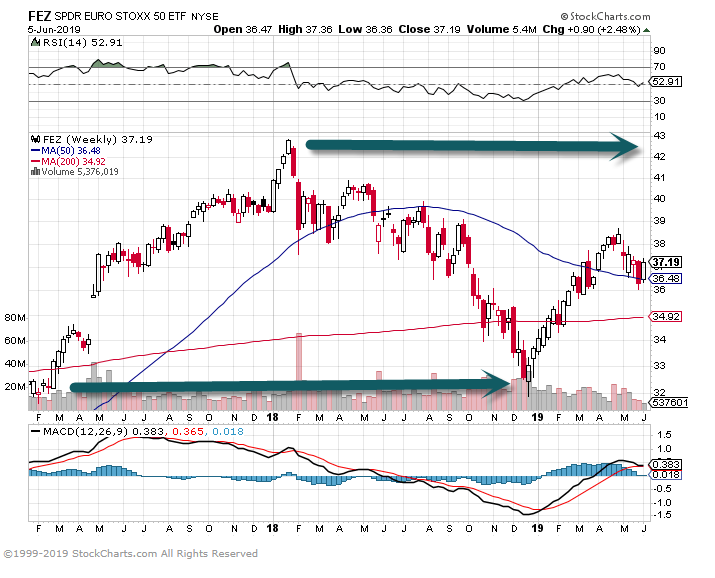Click the Open 36.47 value
Image resolution: width=715 pixels, height=578 pixels.
pyautogui.click(x=243, y=30)
